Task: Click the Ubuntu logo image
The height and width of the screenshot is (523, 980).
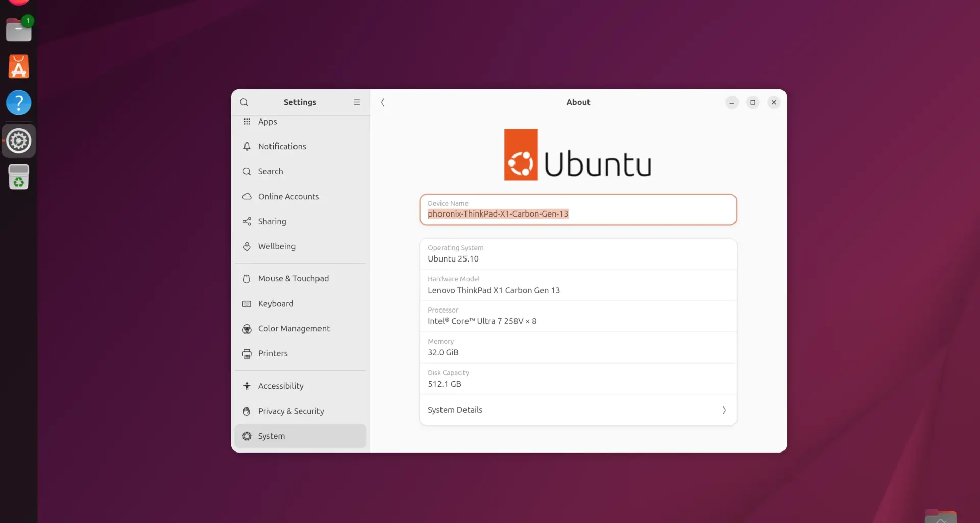Action: (577, 155)
